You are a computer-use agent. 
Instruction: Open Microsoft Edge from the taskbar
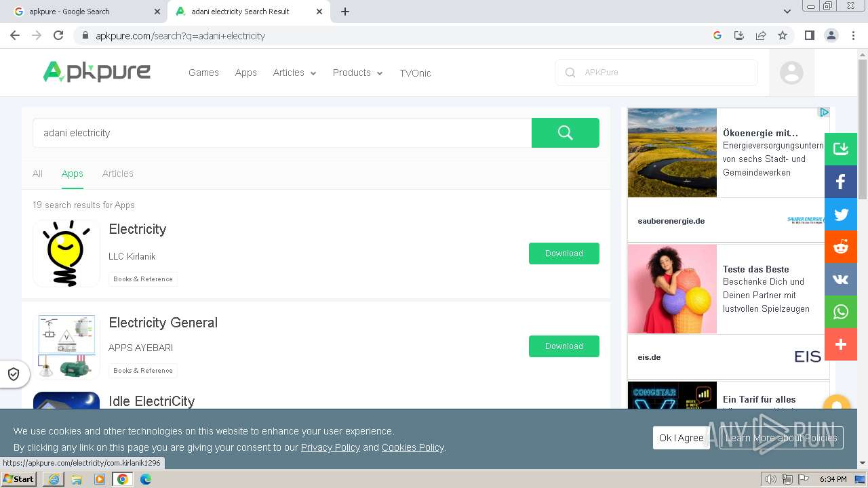click(146, 479)
